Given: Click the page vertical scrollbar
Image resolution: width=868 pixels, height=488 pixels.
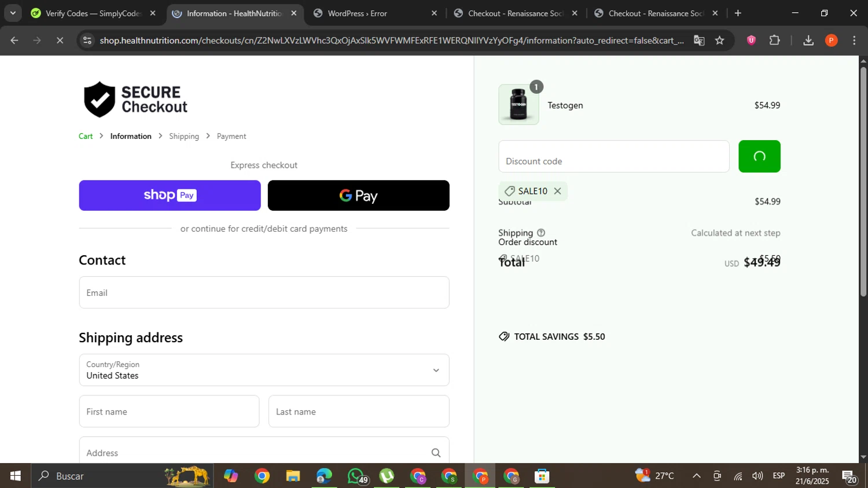Looking at the screenshot, I should tap(863, 182).
